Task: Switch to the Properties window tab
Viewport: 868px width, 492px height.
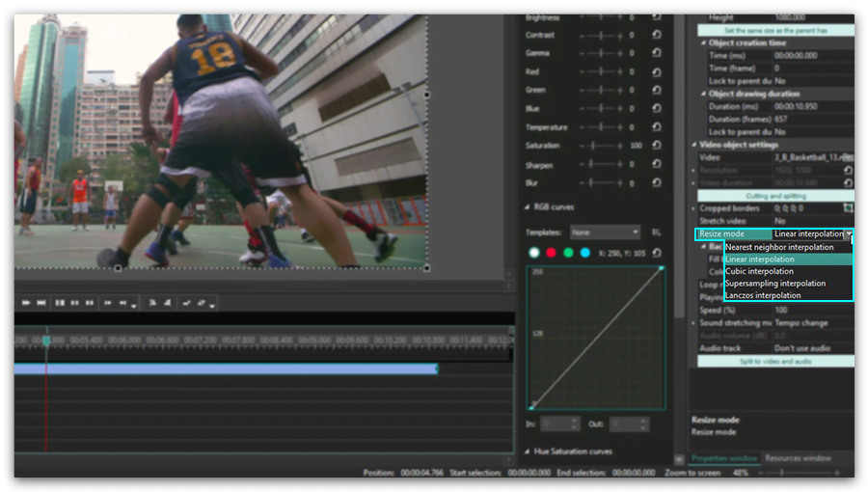Action: [x=724, y=458]
